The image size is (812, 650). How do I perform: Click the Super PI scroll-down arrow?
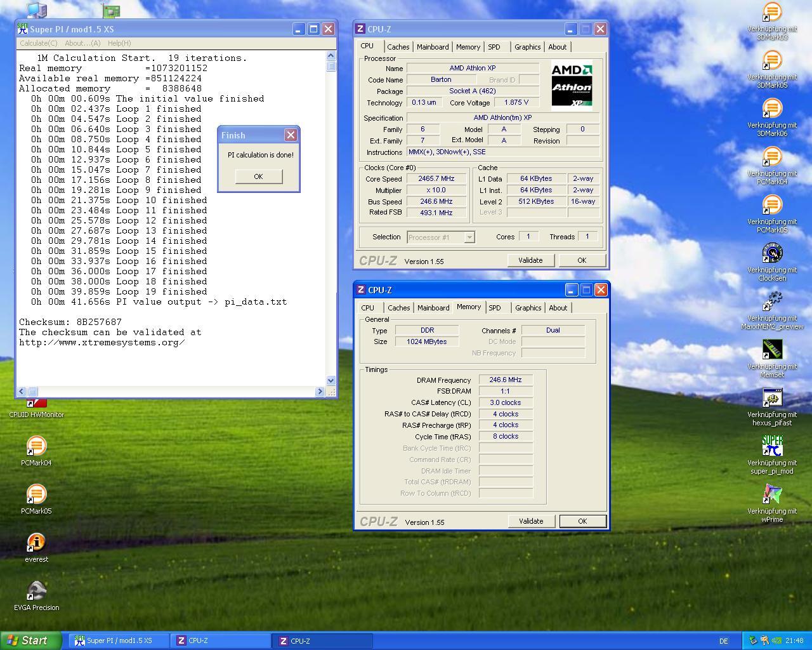click(331, 380)
